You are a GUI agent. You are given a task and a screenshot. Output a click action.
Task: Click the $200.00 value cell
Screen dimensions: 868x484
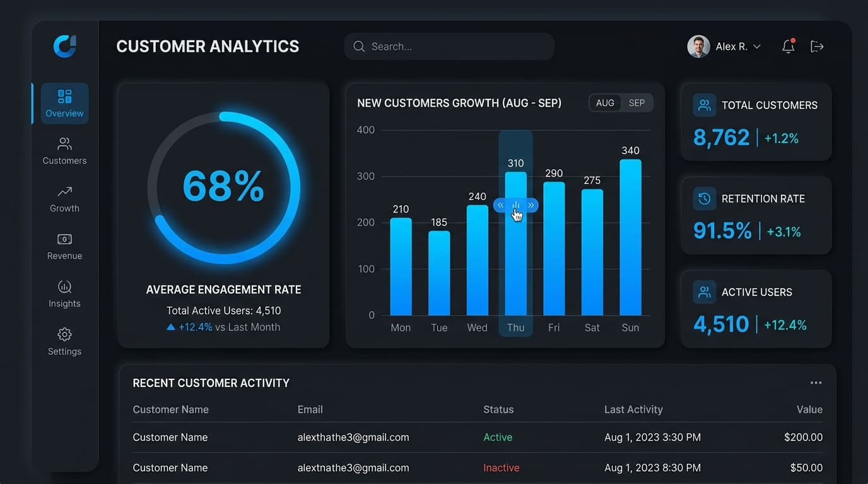pos(803,437)
